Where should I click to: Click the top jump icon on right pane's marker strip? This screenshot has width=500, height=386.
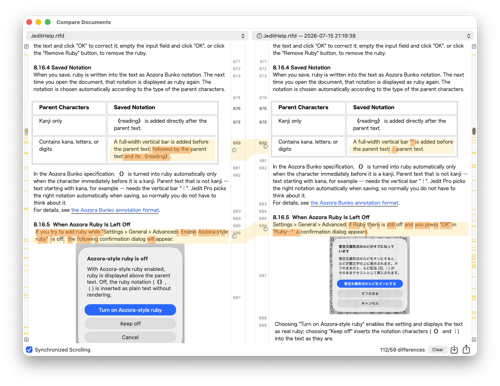(474, 46)
